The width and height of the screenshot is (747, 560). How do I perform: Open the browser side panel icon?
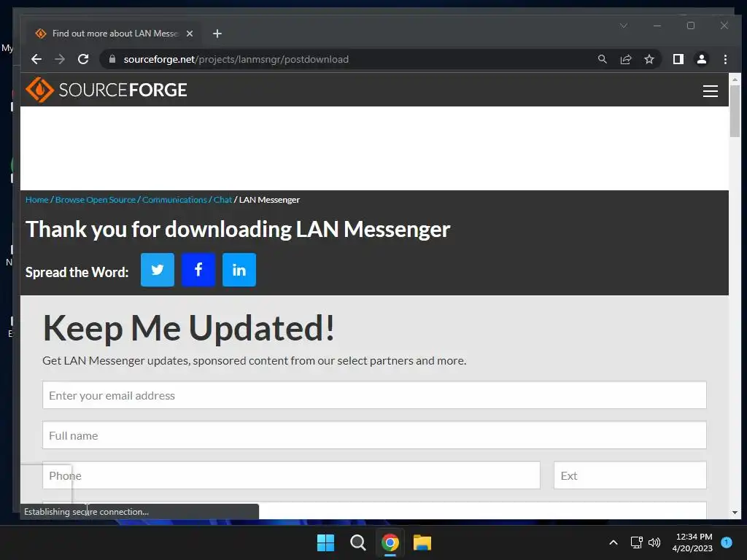(678, 59)
